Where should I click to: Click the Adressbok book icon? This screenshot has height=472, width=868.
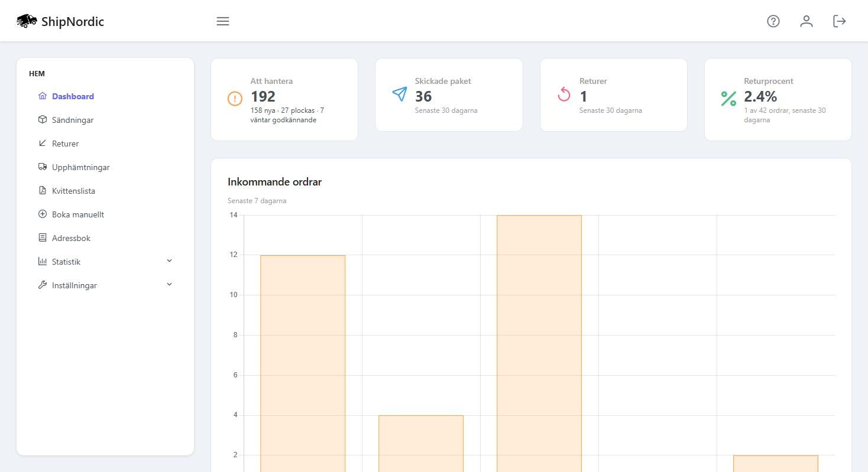(x=42, y=237)
